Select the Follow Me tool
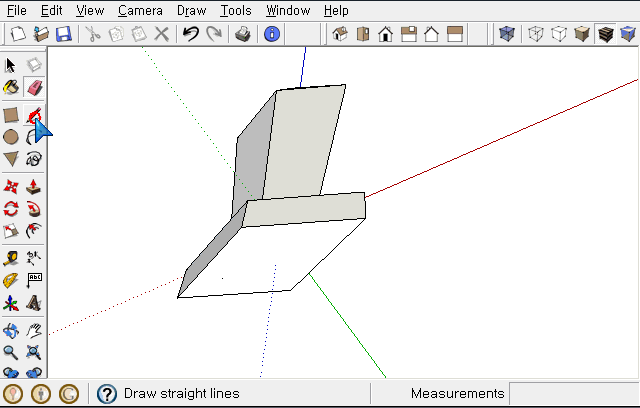The height and width of the screenshot is (408, 640). [x=34, y=209]
